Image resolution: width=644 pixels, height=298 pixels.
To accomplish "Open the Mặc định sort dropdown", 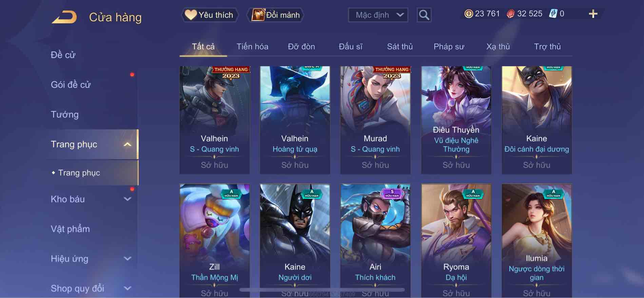I will pos(378,15).
